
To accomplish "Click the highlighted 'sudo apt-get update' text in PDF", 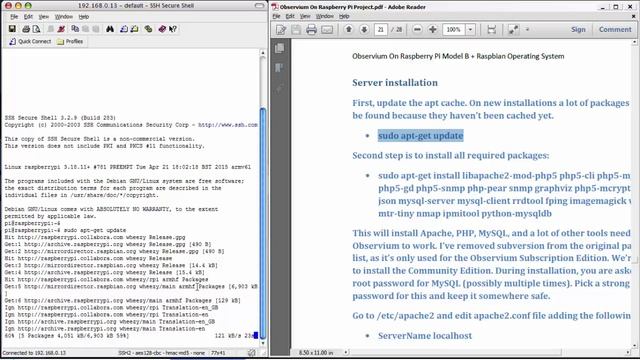I will tap(420, 136).
